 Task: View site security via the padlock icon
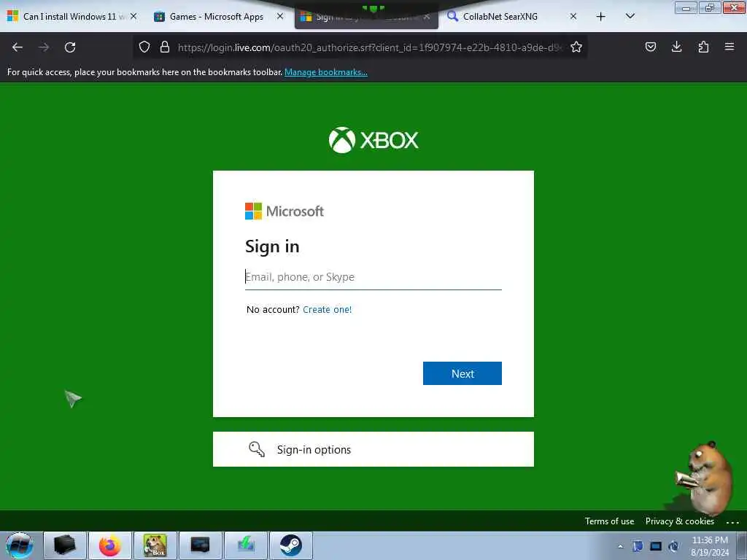pyautogui.click(x=165, y=47)
